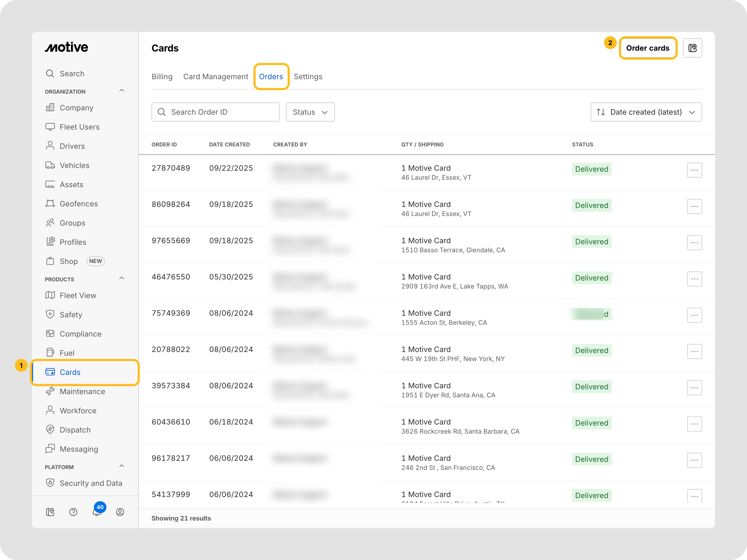Click the Search Order ID field
The height and width of the screenshot is (560, 747).
point(216,112)
